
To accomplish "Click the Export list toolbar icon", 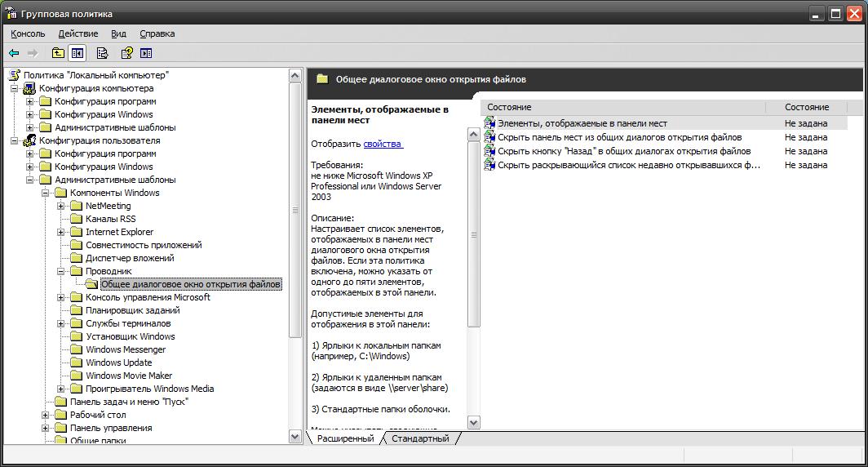I will tap(103, 53).
